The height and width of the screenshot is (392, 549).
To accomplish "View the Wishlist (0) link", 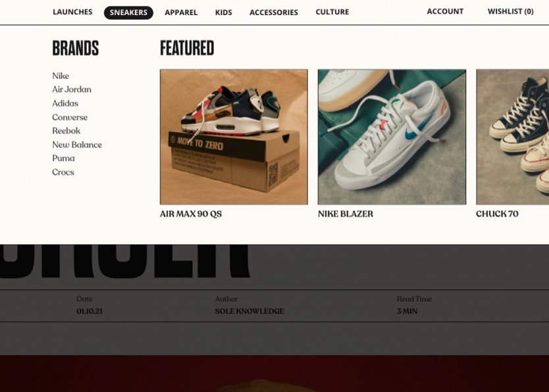I will pyautogui.click(x=510, y=12).
